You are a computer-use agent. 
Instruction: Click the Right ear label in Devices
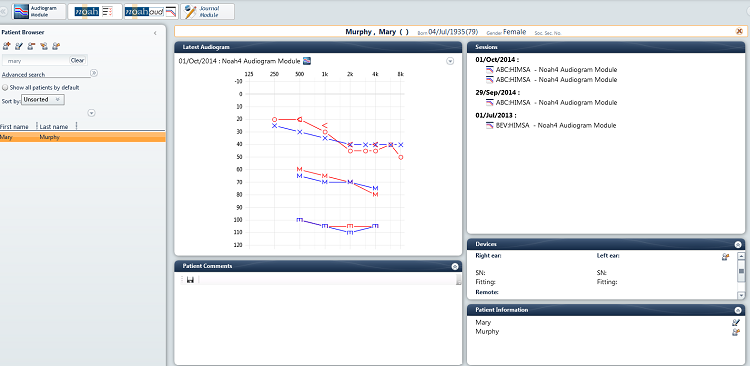pyautogui.click(x=488, y=256)
